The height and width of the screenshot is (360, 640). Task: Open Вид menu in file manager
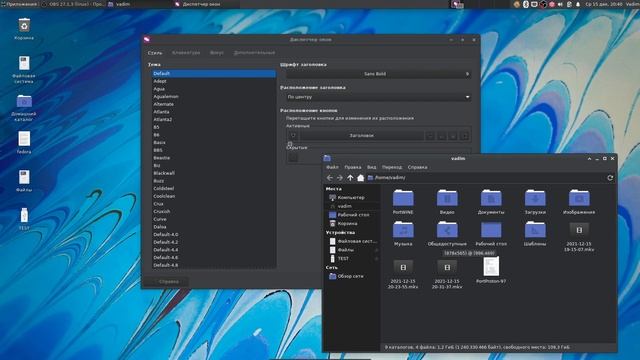tap(371, 167)
